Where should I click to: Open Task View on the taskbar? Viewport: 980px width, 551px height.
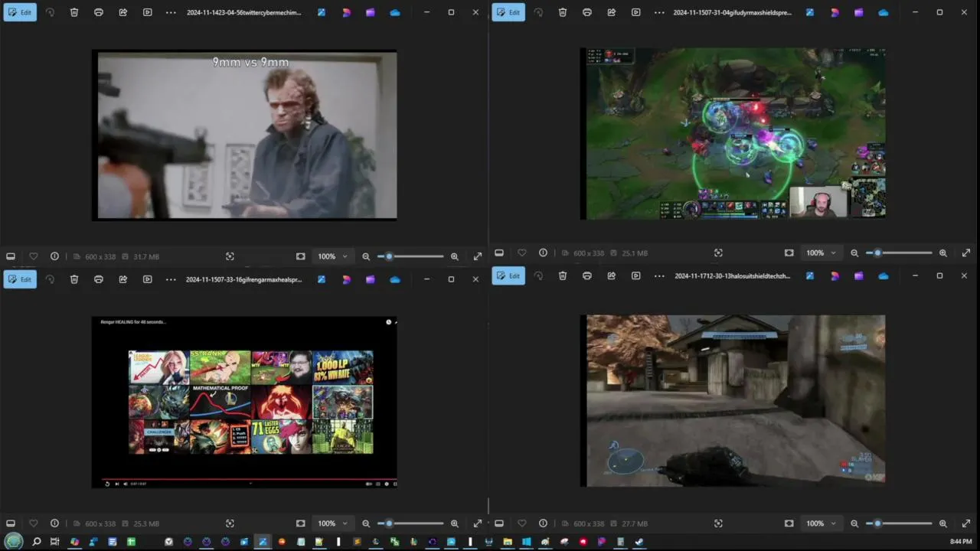pyautogui.click(x=54, y=542)
